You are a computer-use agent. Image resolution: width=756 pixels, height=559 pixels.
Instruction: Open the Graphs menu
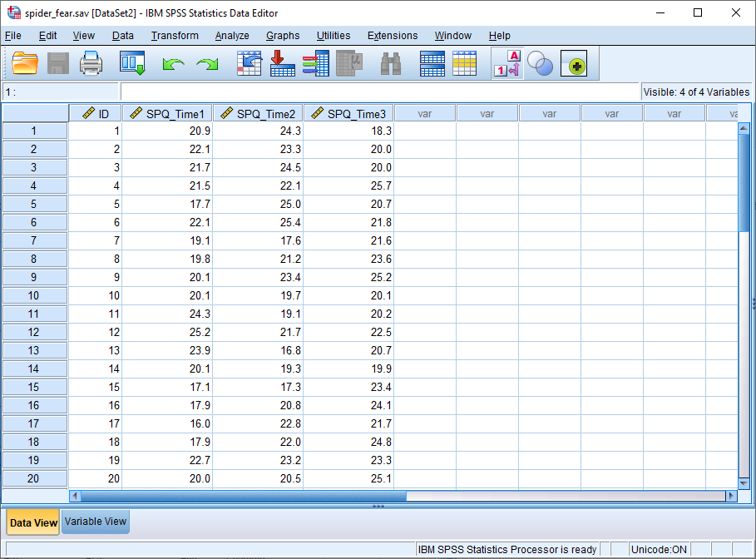(282, 36)
